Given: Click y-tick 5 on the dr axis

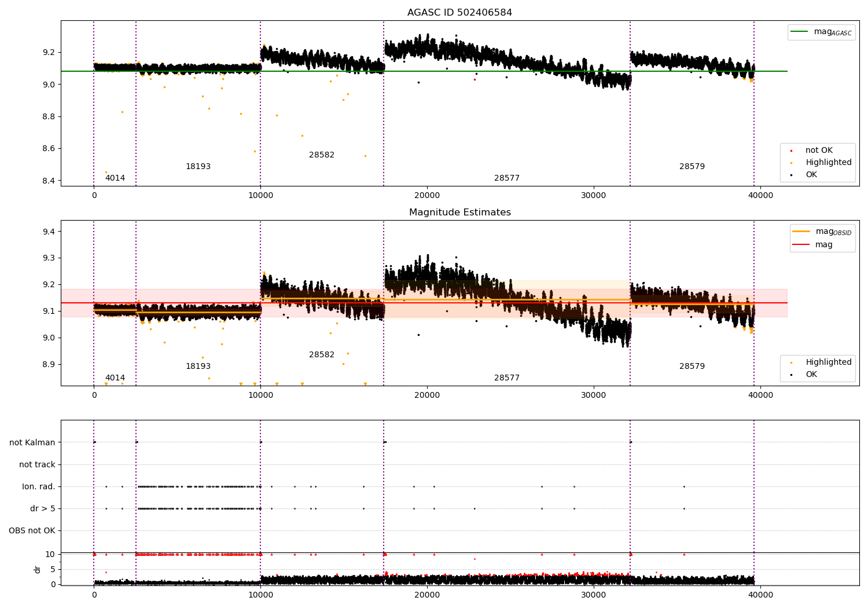Looking at the screenshot, I should (53, 569).
